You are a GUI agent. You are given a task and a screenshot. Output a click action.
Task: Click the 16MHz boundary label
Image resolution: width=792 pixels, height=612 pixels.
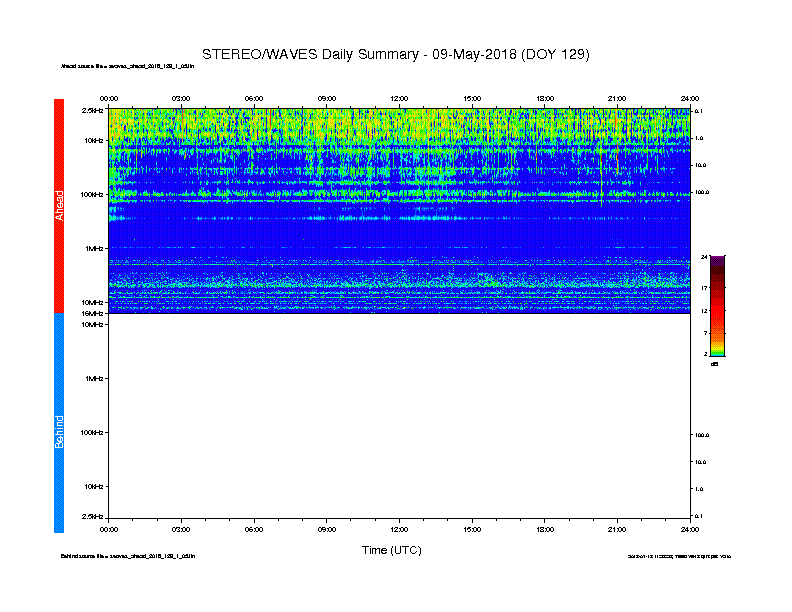[x=93, y=314]
